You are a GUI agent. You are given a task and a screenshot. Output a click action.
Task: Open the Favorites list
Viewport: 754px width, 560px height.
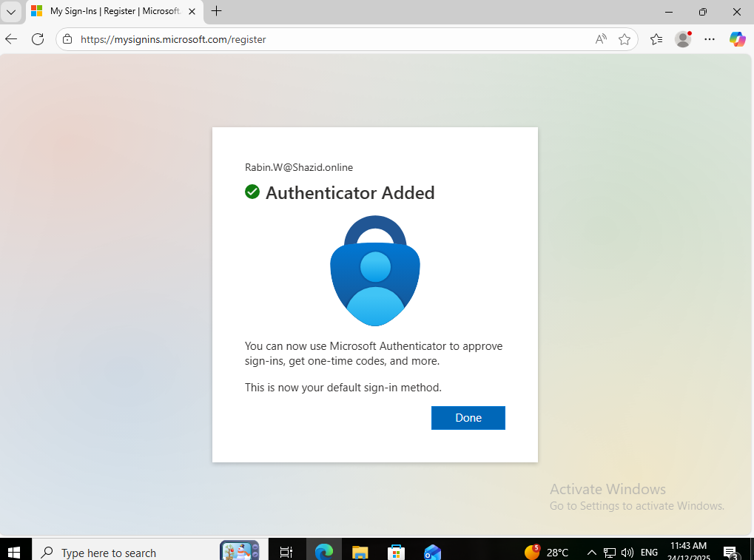(x=656, y=39)
